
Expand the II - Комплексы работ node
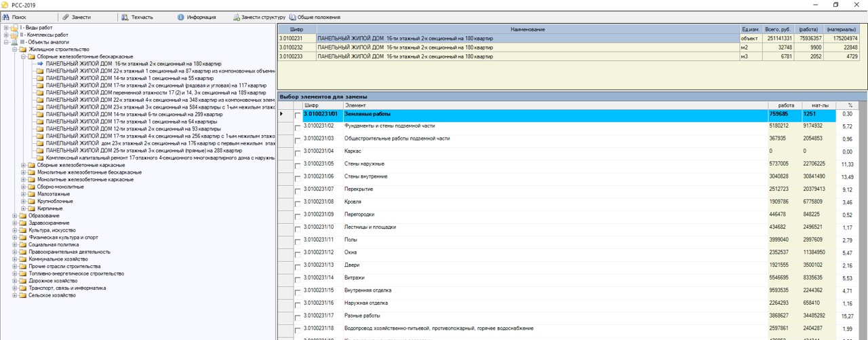(6, 35)
